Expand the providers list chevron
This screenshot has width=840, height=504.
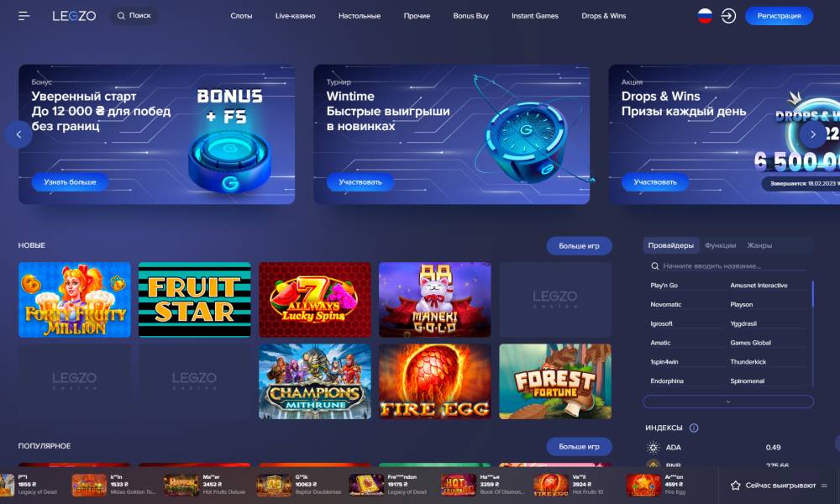[x=728, y=402]
